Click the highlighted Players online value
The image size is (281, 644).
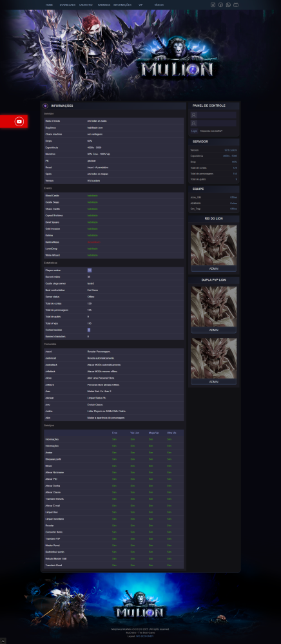pyautogui.click(x=89, y=270)
